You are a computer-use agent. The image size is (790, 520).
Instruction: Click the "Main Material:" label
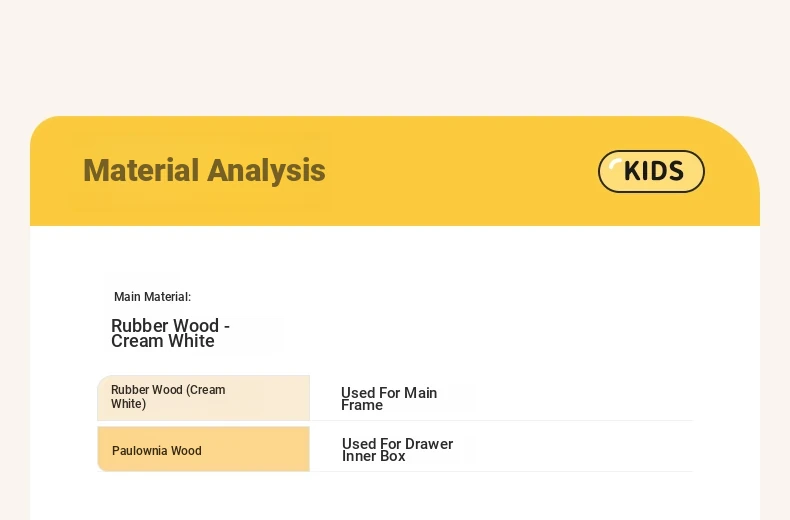tap(152, 297)
